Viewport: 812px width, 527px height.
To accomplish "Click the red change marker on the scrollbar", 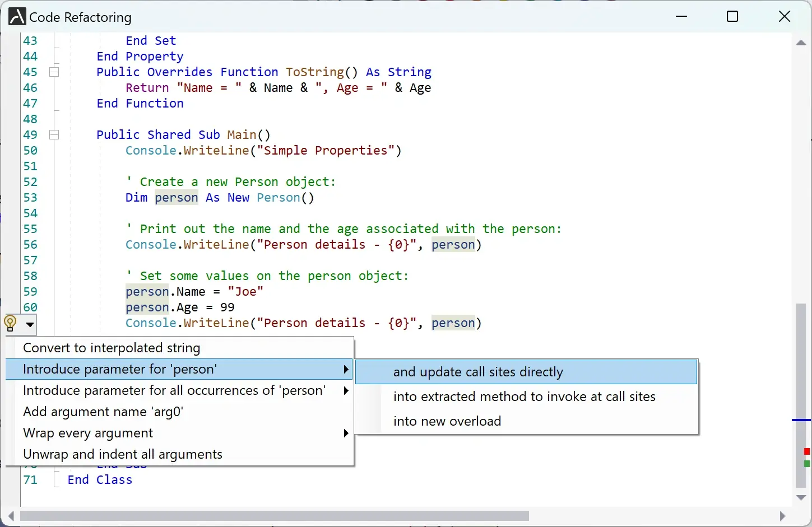I will (806, 450).
